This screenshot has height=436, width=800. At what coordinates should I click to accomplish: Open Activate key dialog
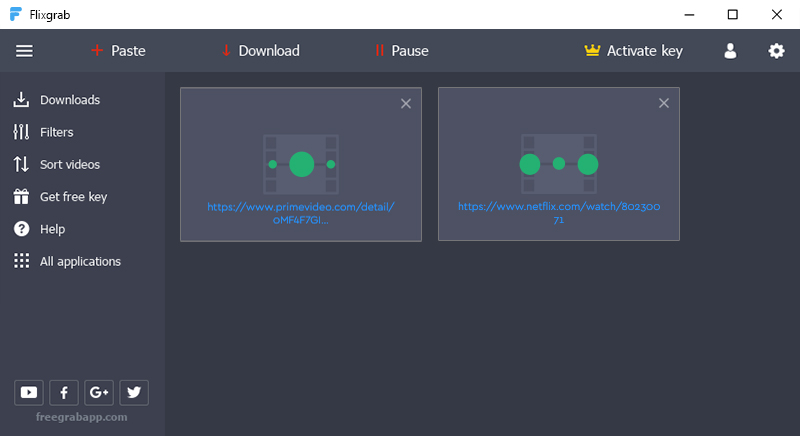click(x=644, y=51)
